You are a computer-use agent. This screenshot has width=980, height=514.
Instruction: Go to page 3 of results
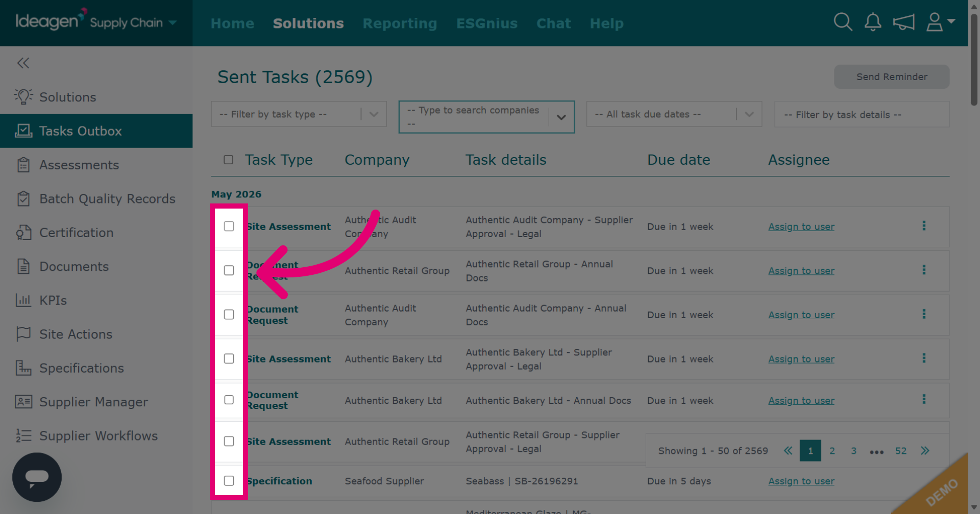click(853, 451)
